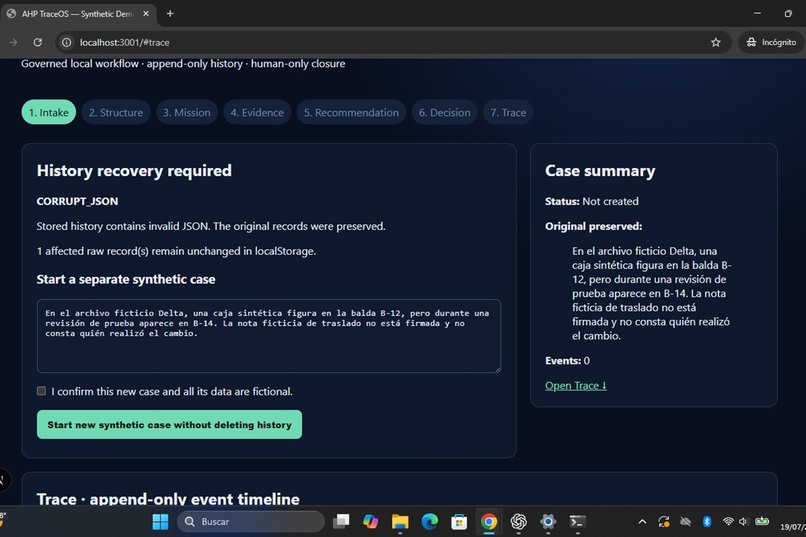Jump to the 7. Trace step

click(x=508, y=112)
